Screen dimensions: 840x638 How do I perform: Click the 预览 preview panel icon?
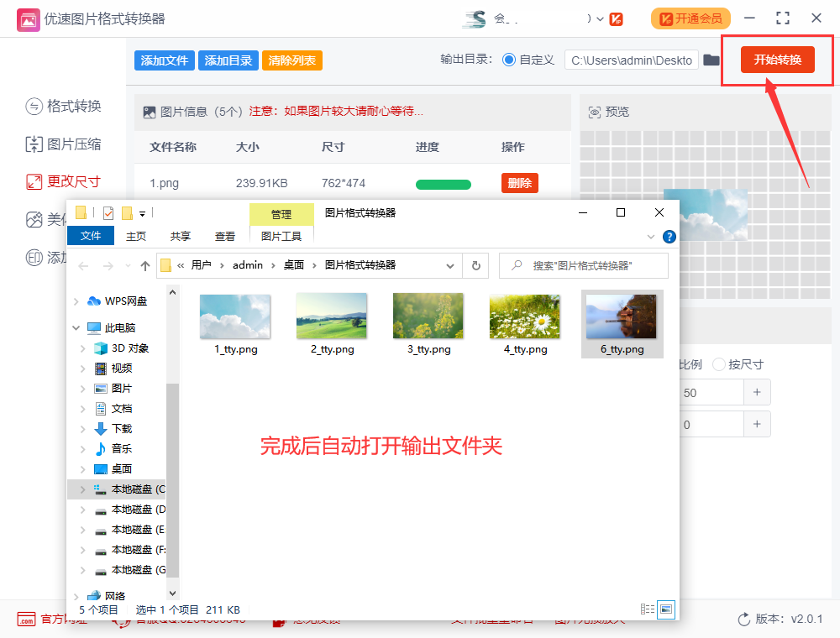click(593, 111)
